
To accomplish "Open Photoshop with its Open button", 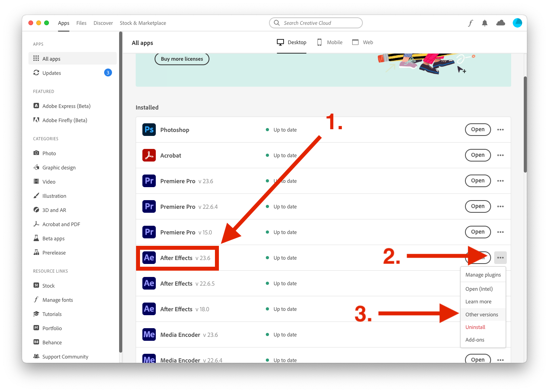I will (x=478, y=130).
